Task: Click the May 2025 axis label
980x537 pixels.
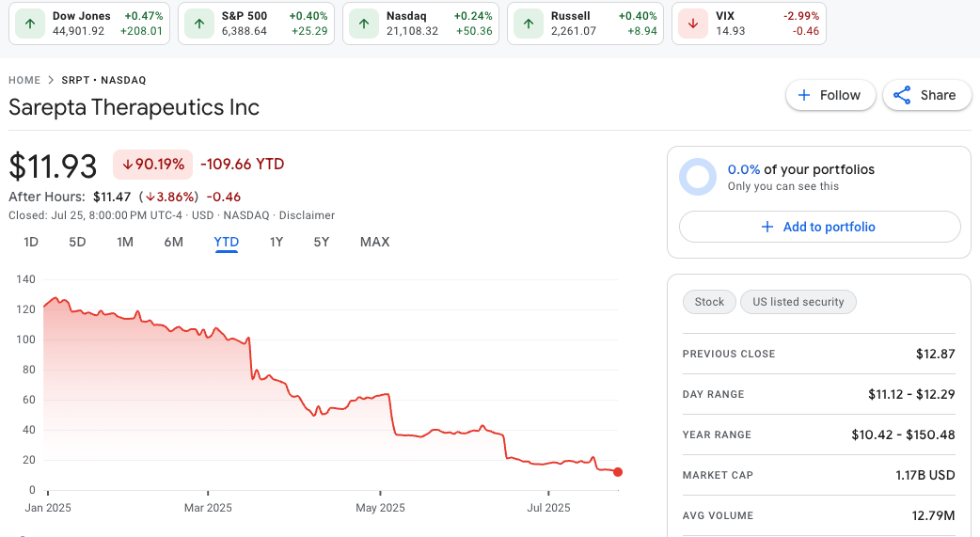Action: pyautogui.click(x=380, y=508)
